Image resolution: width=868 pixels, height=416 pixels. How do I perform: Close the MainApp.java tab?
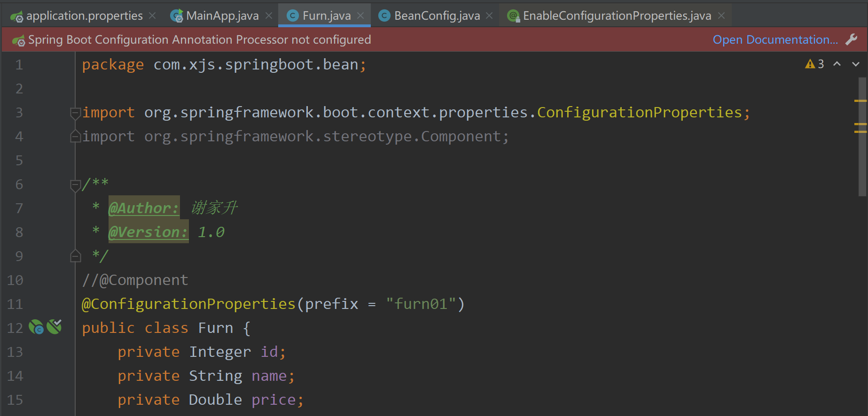[x=269, y=16]
